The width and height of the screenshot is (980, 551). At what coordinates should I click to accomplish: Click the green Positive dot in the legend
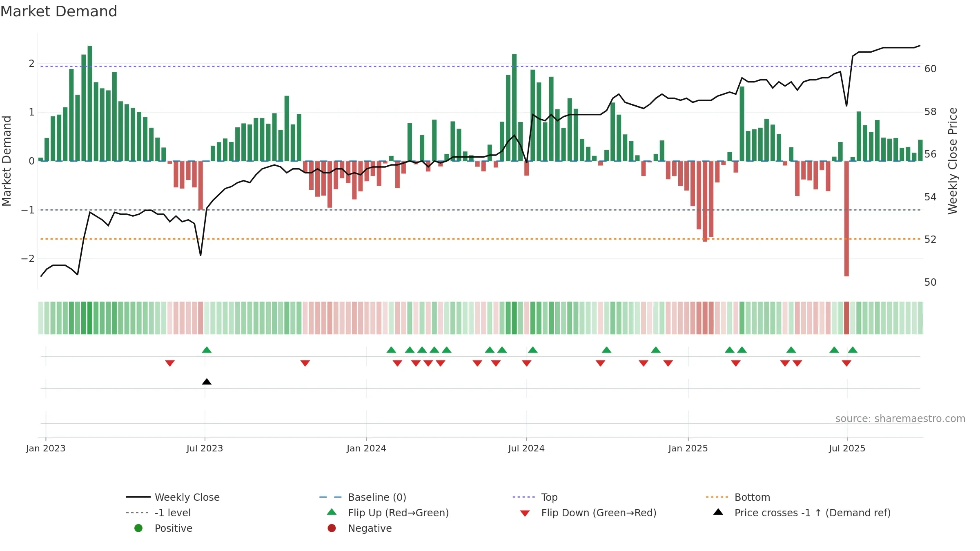click(138, 528)
